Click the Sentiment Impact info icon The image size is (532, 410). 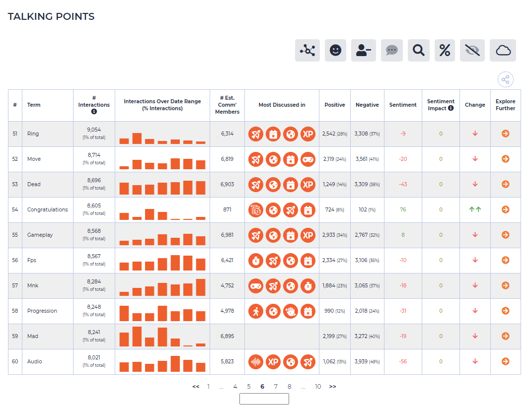(451, 108)
